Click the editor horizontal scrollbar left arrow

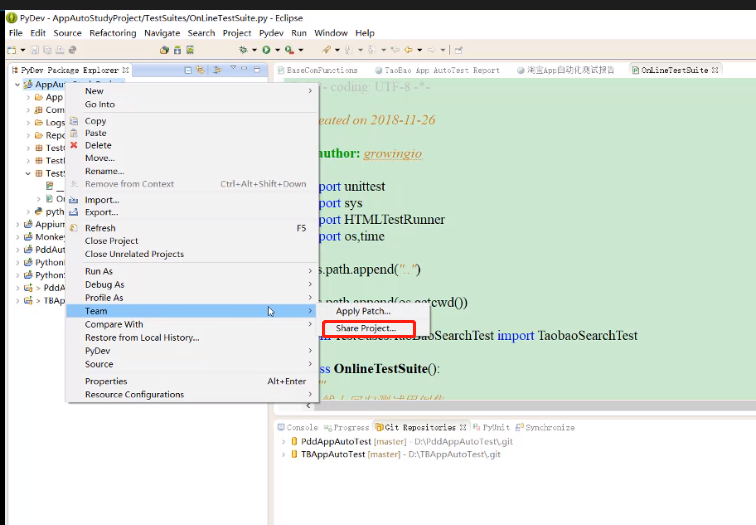[x=309, y=406]
